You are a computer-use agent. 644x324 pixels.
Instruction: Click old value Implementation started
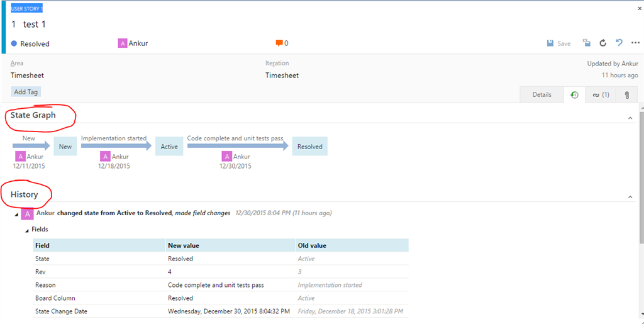point(330,285)
